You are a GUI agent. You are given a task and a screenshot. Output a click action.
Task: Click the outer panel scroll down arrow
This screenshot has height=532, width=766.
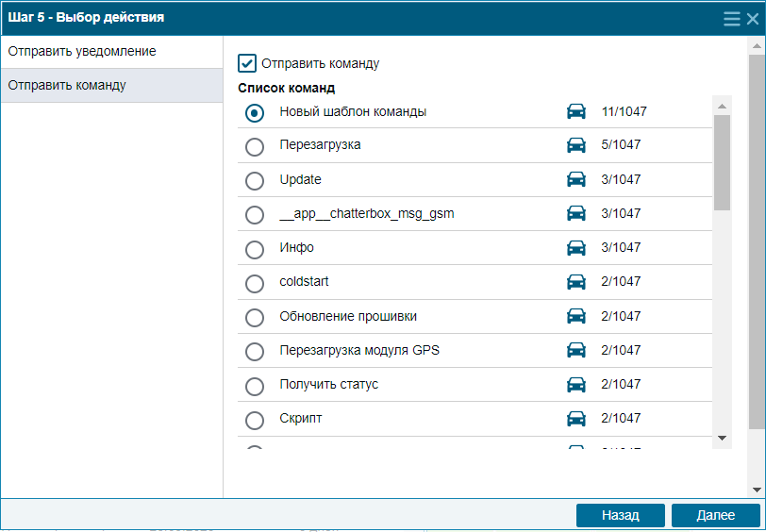pyautogui.click(x=757, y=490)
